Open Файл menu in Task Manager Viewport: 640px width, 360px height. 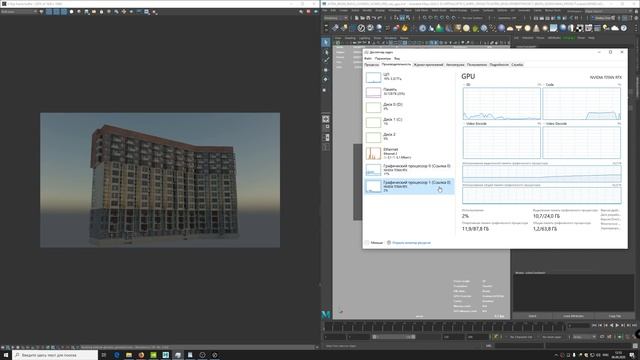[x=368, y=58]
